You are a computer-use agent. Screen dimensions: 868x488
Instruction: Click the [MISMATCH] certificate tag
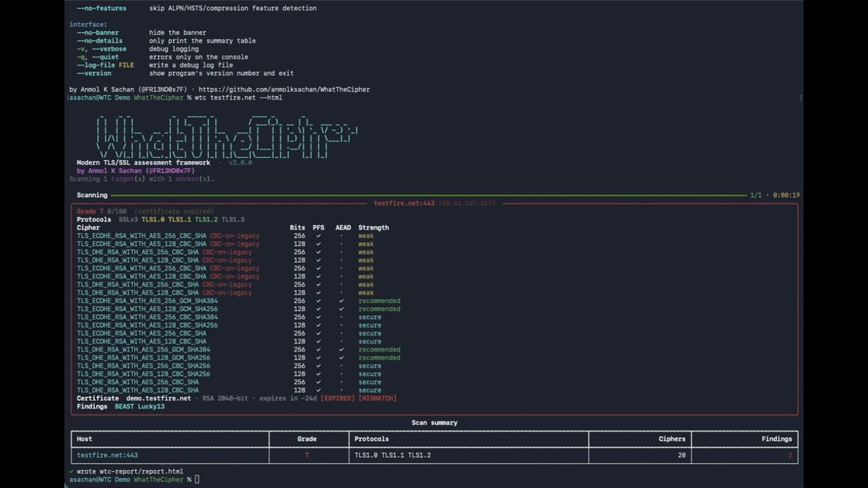378,399
